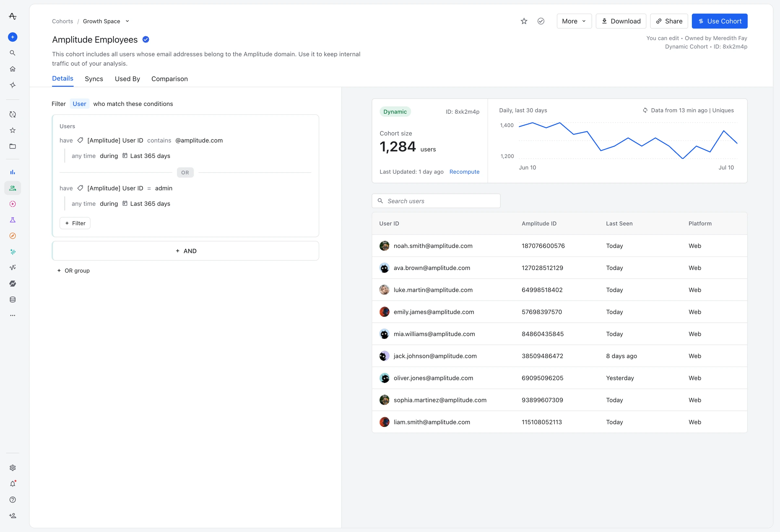Open the database data icon in sidebar
This screenshot has width=780, height=532.
click(12, 300)
